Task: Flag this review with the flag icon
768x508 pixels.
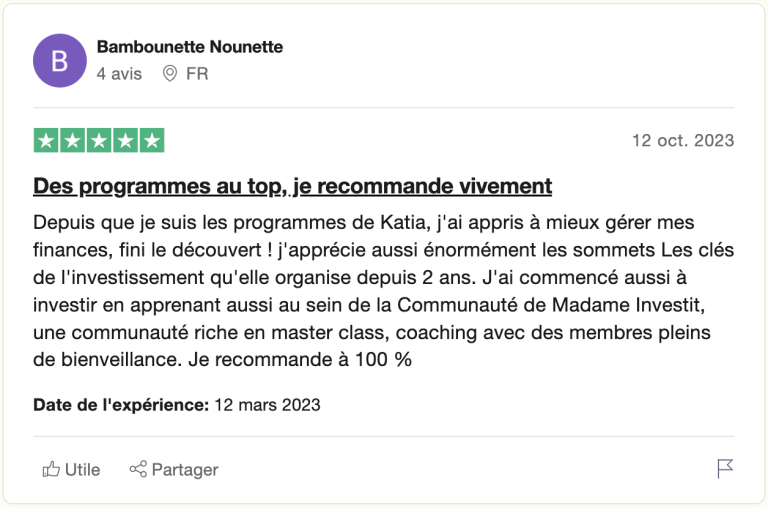Action: (725, 468)
